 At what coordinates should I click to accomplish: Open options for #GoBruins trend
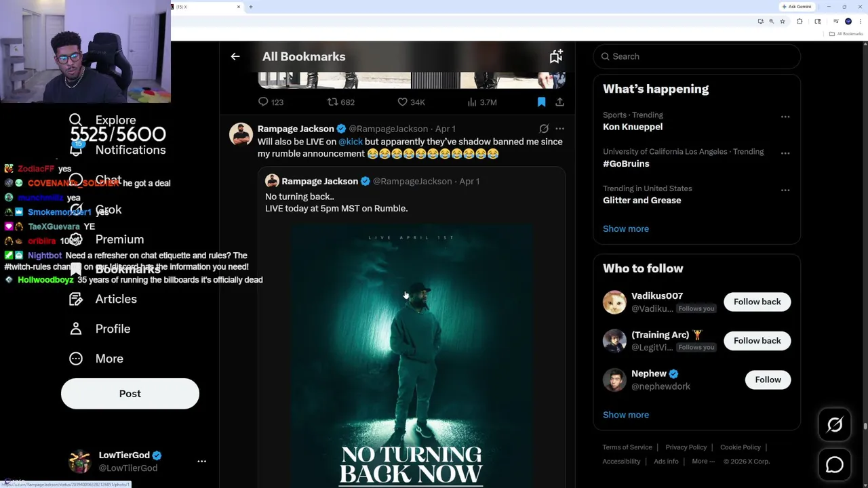tap(785, 153)
